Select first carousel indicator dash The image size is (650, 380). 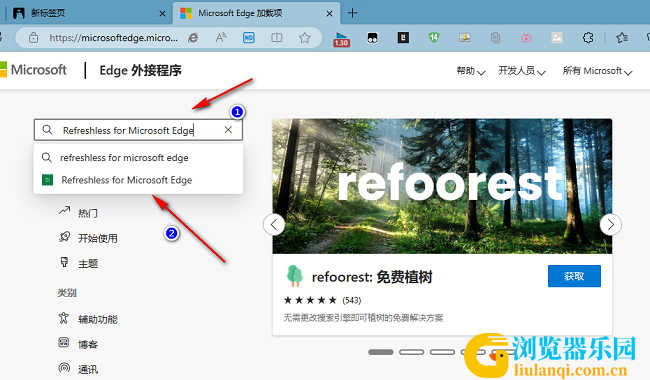coord(381,352)
